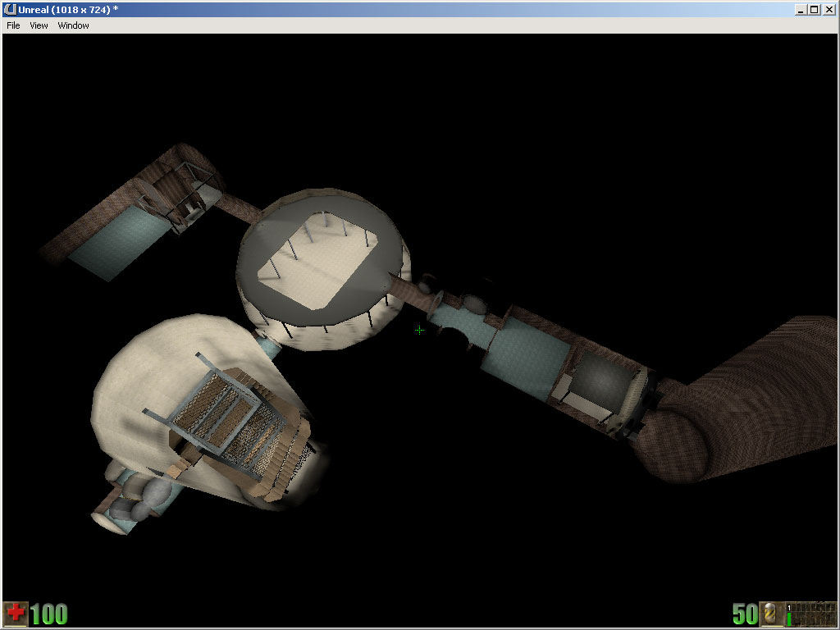
Task: Click the green crosshair in the viewport
Action: coord(419,330)
